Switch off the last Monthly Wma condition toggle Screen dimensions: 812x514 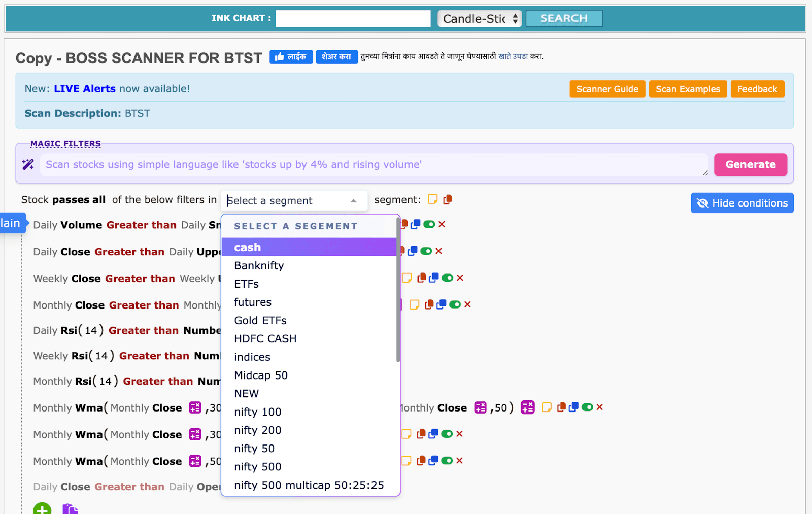pyautogui.click(x=448, y=461)
